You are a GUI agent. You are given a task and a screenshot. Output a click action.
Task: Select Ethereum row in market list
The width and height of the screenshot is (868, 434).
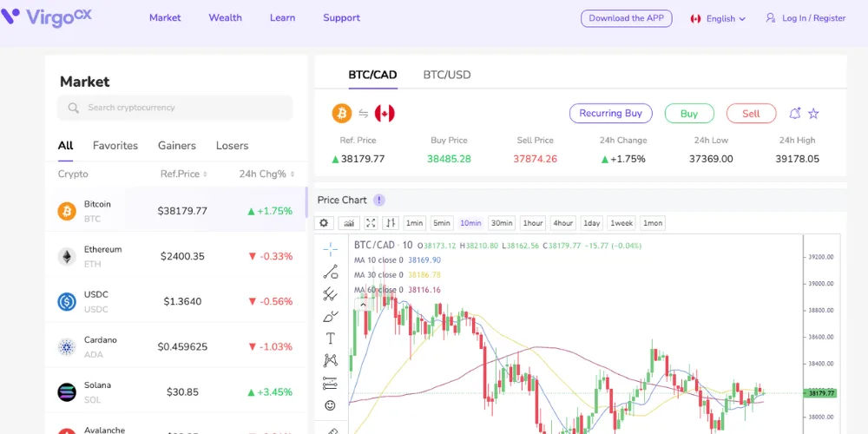point(175,256)
